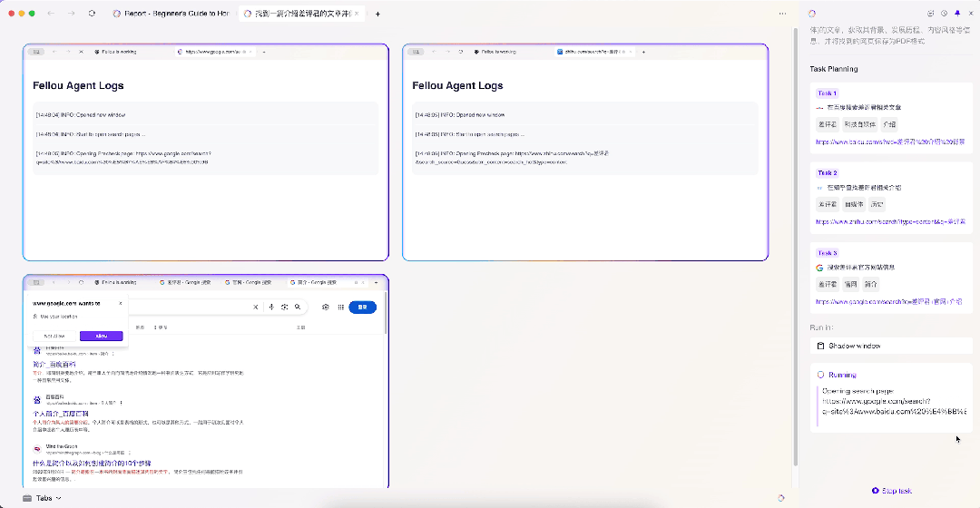Viewport: 980px width, 508px height.
Task: Open Google settings gear icon
Action: (x=326, y=307)
